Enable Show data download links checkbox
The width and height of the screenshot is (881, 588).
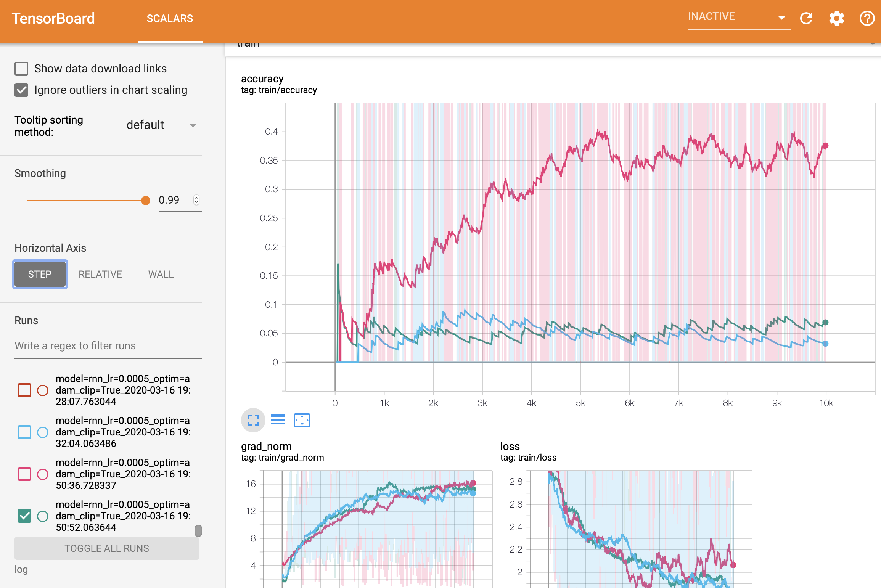coord(21,69)
